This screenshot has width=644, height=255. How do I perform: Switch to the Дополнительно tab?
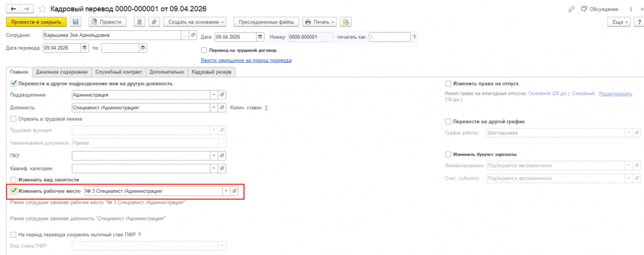pos(166,72)
